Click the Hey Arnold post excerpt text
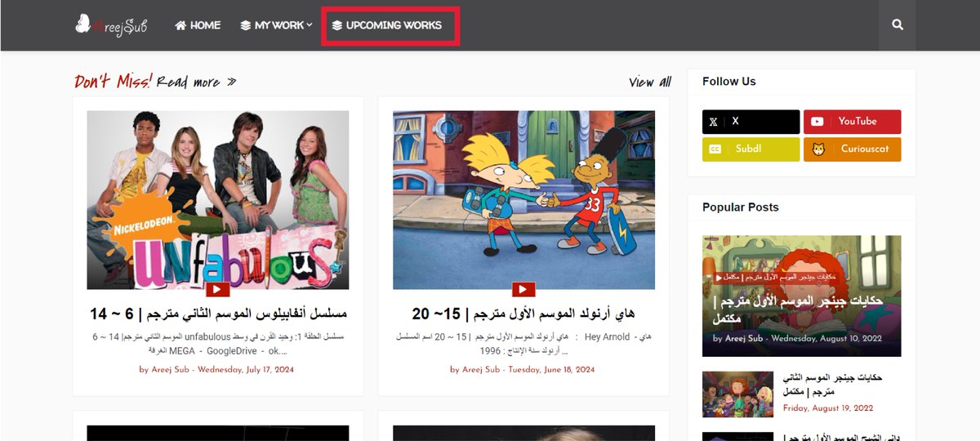Viewport: 980px width, 441px height. 523,343
